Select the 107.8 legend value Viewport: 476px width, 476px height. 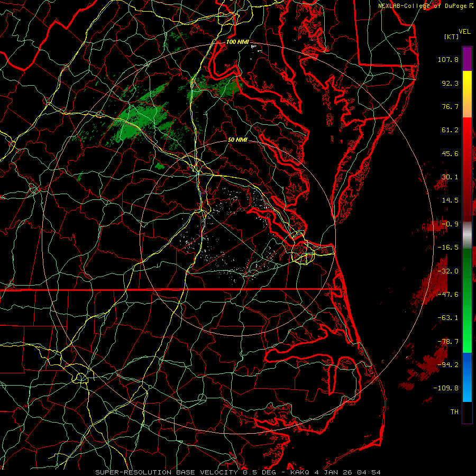448,59
